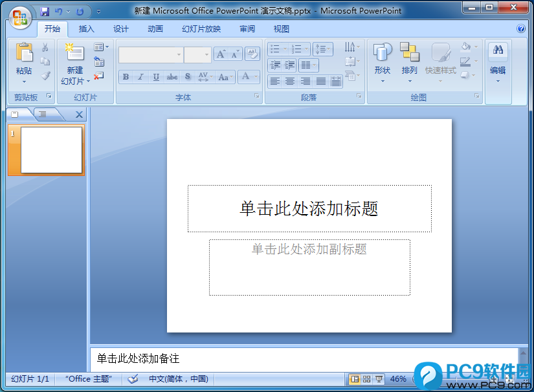The height and width of the screenshot is (392, 534).
Task: Open the 段落 dialog launcher
Action: 359,96
